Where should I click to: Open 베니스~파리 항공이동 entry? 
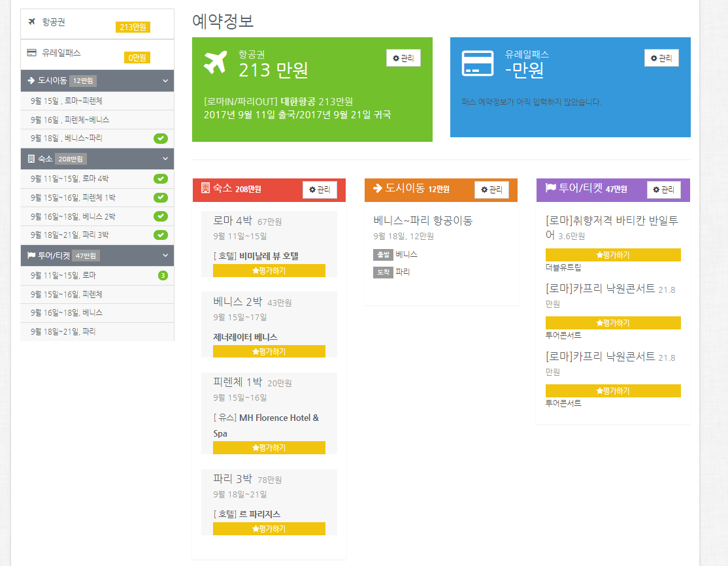point(423,220)
